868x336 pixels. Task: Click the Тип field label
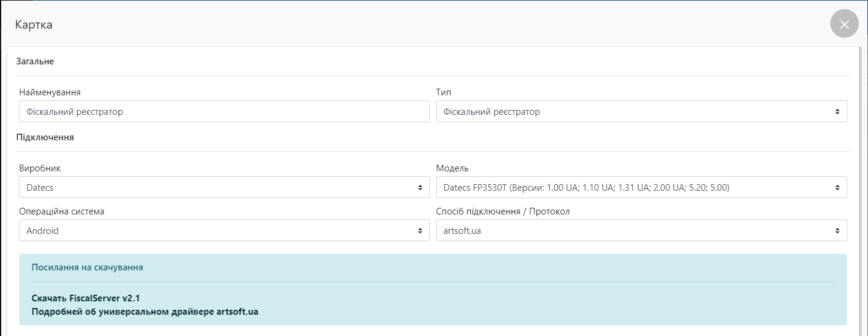[443, 92]
